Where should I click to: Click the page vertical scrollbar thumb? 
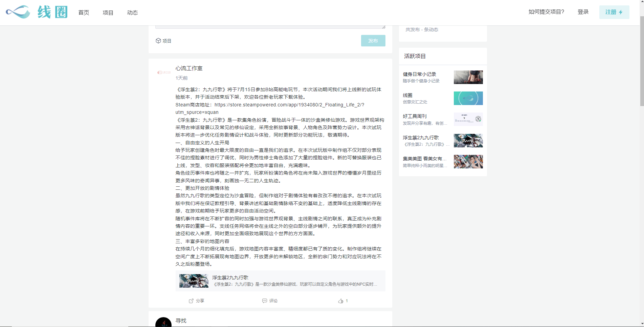point(642,61)
